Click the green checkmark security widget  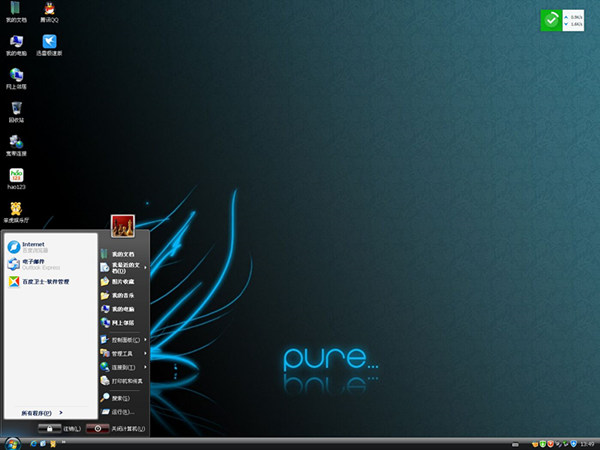point(551,20)
